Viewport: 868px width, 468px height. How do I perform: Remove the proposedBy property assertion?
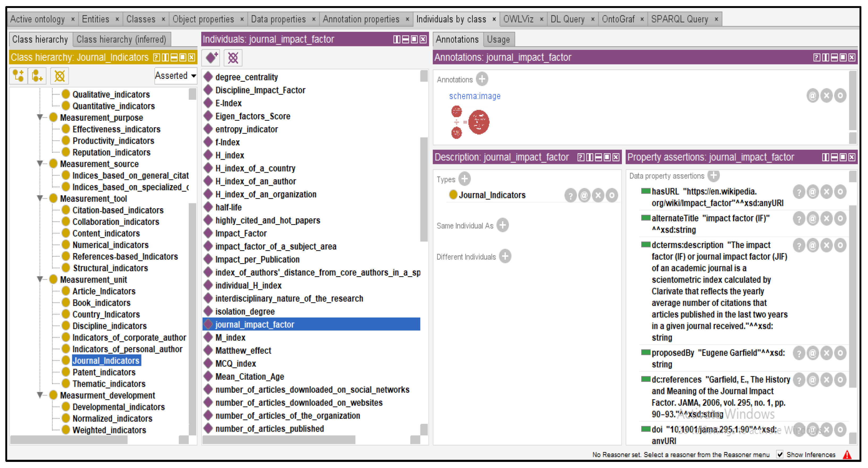[826, 353]
